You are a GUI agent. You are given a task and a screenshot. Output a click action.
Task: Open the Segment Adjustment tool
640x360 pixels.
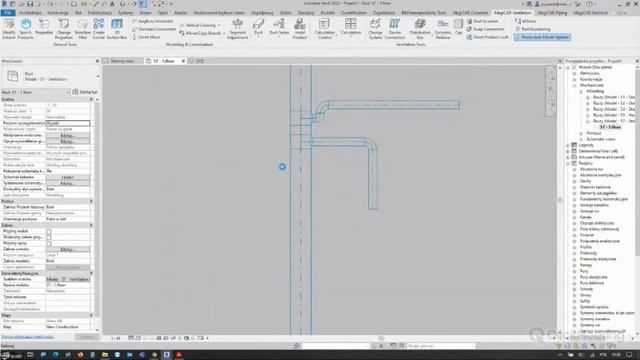237,29
